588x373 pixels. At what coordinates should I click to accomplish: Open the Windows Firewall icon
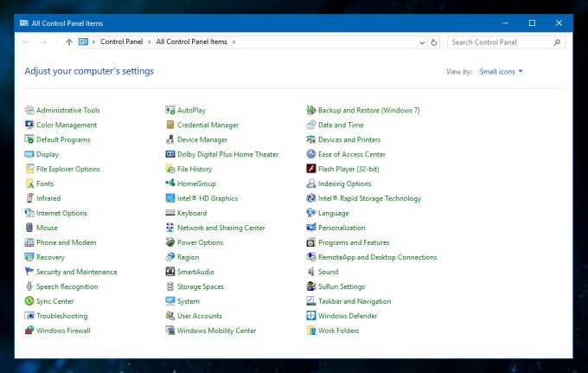point(29,331)
